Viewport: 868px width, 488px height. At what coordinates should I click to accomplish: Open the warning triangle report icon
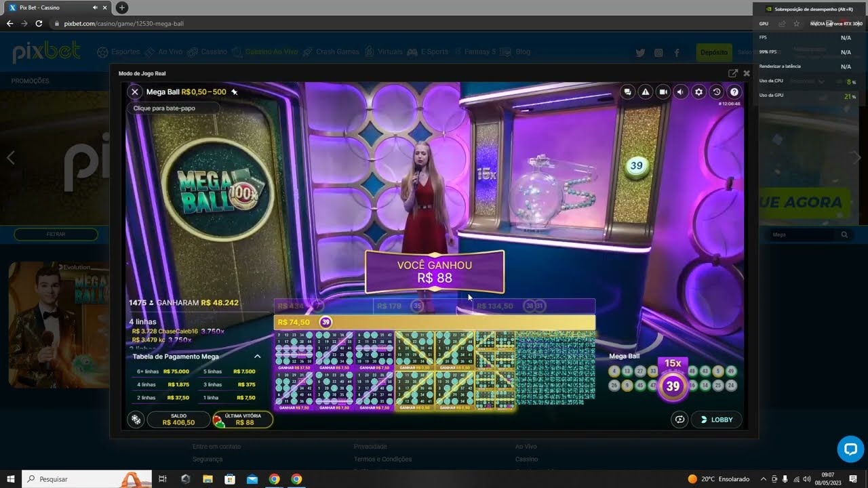646,92
